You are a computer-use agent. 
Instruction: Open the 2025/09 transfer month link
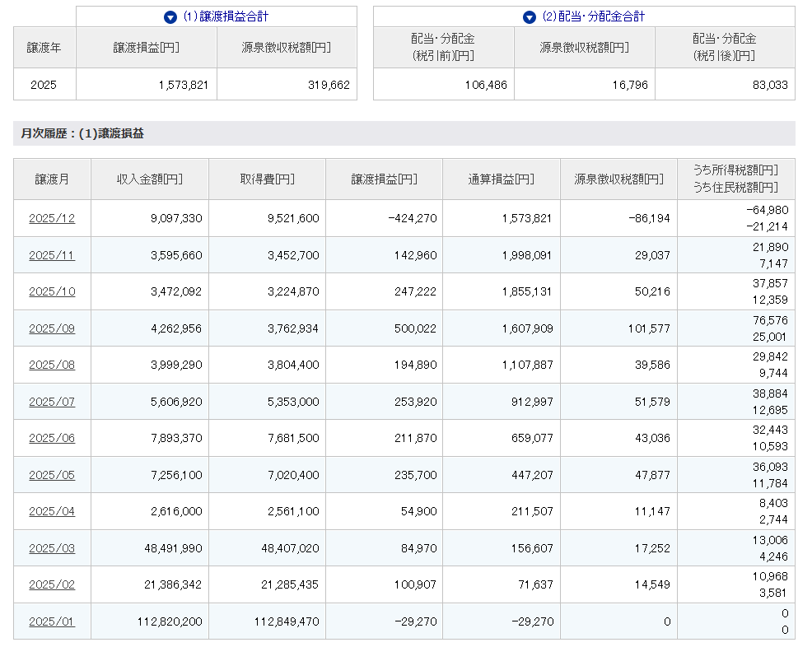coord(52,328)
